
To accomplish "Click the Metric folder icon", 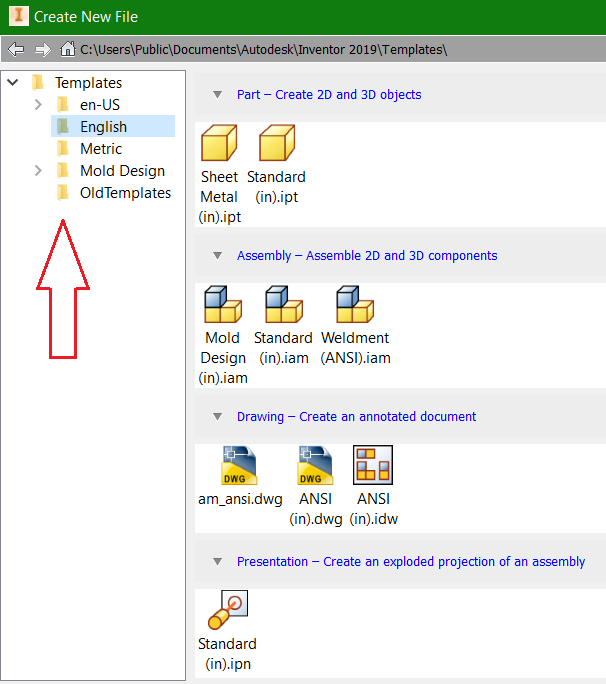I will click(63, 149).
